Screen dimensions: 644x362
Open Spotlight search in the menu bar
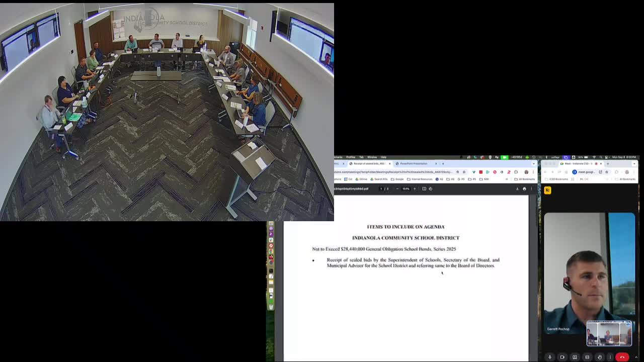tap(601, 157)
